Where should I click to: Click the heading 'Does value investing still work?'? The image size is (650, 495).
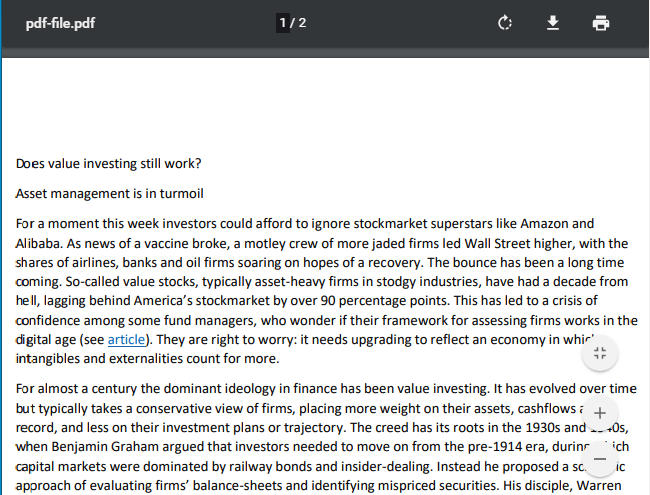pos(109,163)
